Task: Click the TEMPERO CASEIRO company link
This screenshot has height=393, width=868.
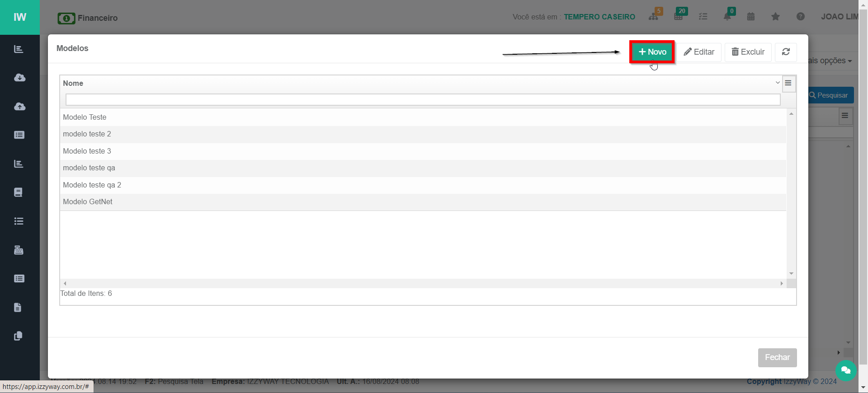Action: point(599,17)
